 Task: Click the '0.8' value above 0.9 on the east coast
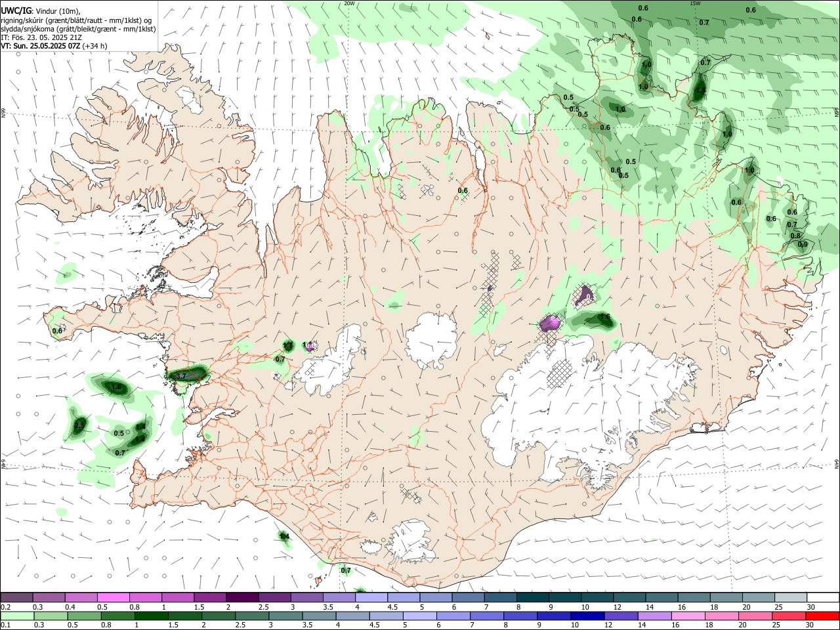795,236
